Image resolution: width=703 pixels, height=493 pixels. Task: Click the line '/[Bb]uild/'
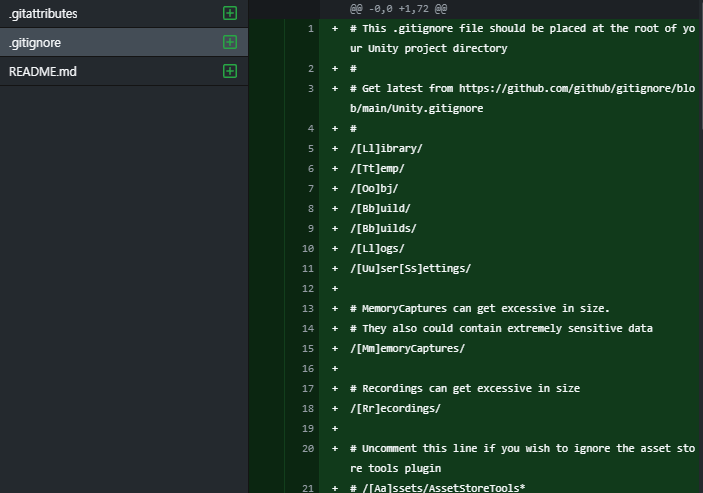(380, 209)
